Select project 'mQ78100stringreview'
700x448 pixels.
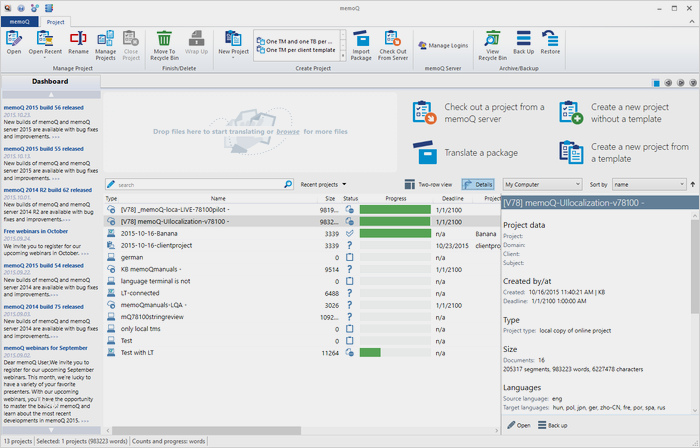(302, 317)
